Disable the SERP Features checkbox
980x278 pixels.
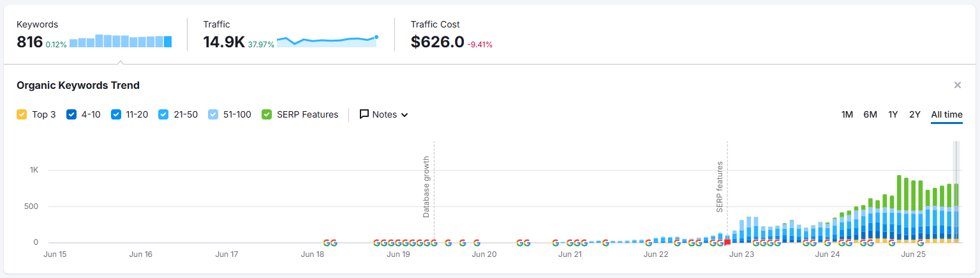click(267, 114)
